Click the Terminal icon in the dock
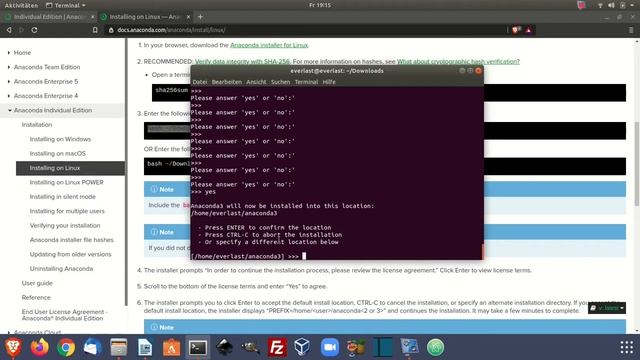 [198, 347]
